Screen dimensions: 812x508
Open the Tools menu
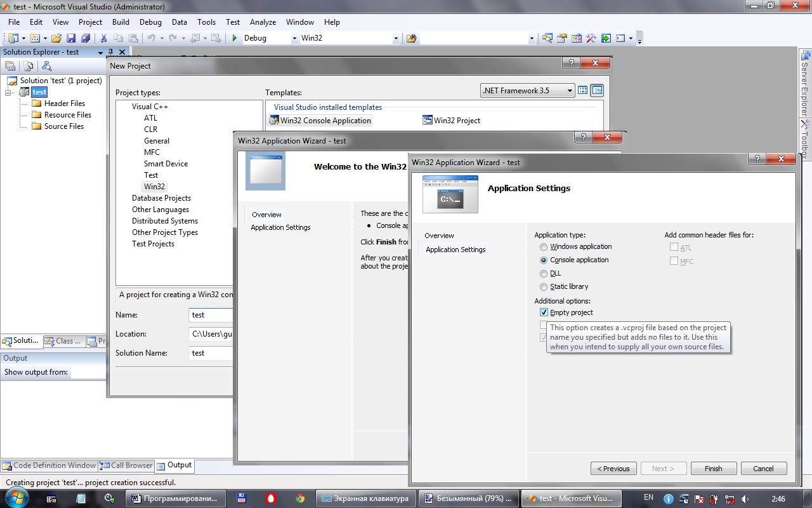[x=206, y=22]
